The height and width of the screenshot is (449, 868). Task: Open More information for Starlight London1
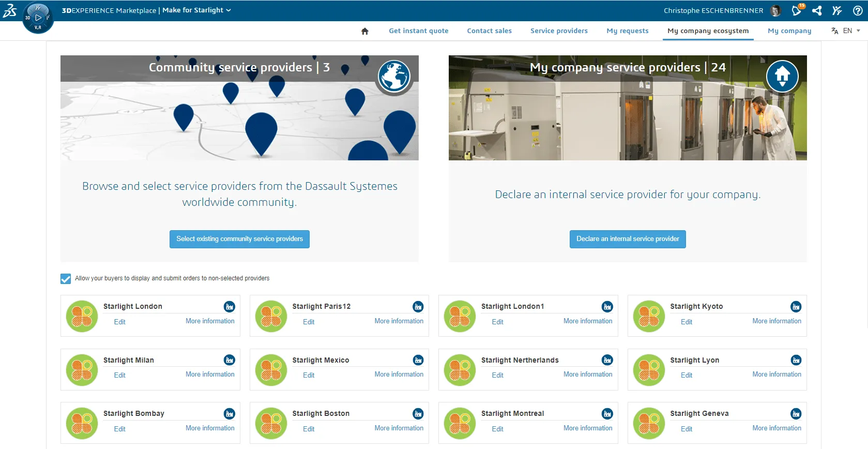[x=588, y=321]
